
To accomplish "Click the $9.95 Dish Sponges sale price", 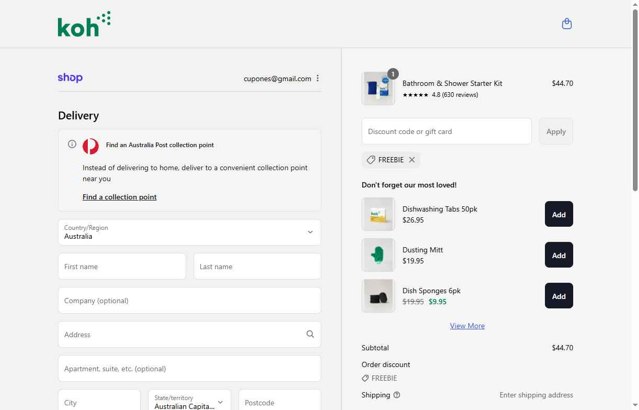I will click(437, 302).
